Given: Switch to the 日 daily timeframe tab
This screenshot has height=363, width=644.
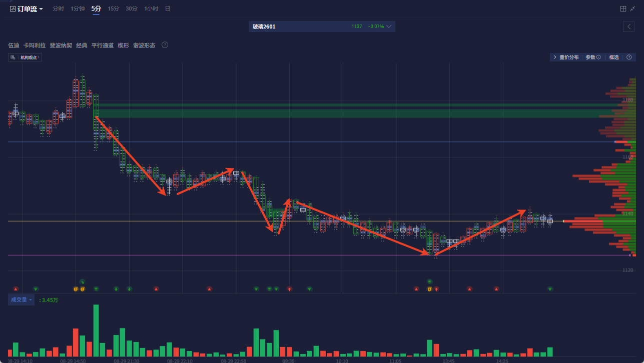Looking at the screenshot, I should (x=168, y=9).
